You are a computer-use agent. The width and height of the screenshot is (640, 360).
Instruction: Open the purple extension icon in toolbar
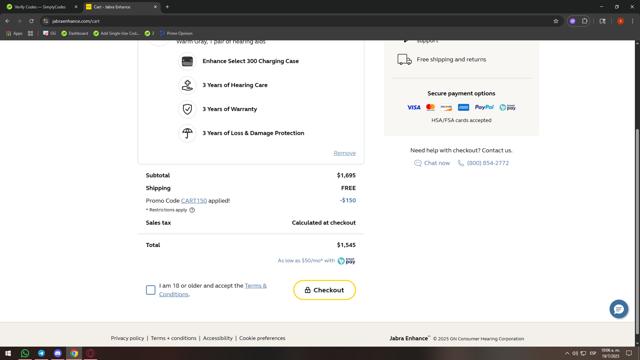tap(572, 21)
